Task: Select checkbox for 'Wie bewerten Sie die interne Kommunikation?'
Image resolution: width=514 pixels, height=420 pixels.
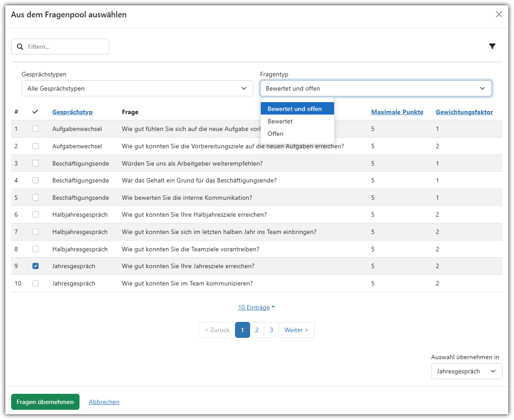Action: tap(36, 198)
